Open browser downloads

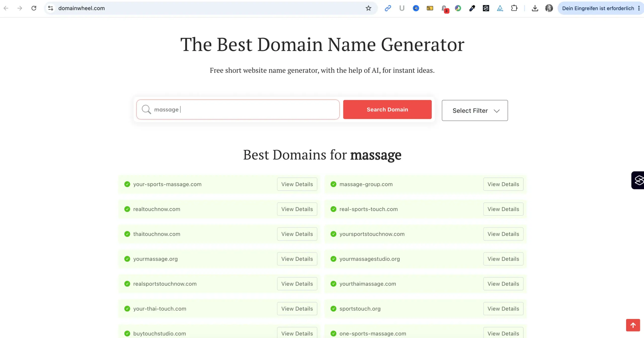pos(535,8)
